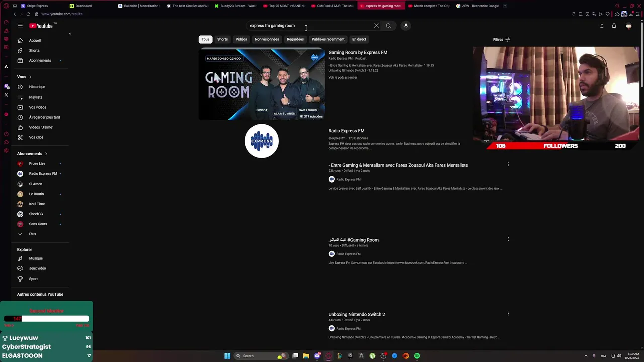Image resolution: width=644 pixels, height=362 pixels.
Task: Click browser back arrow
Action: point(15,14)
